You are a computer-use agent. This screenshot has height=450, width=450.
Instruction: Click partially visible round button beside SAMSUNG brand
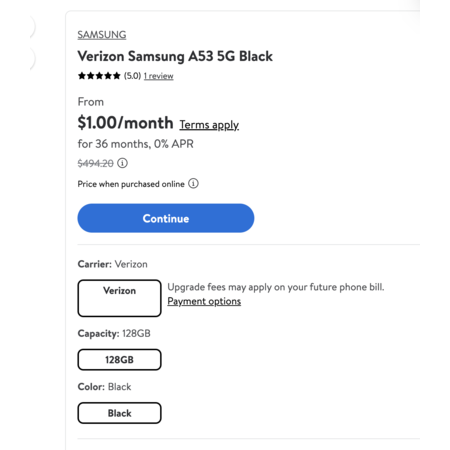pos(31,27)
